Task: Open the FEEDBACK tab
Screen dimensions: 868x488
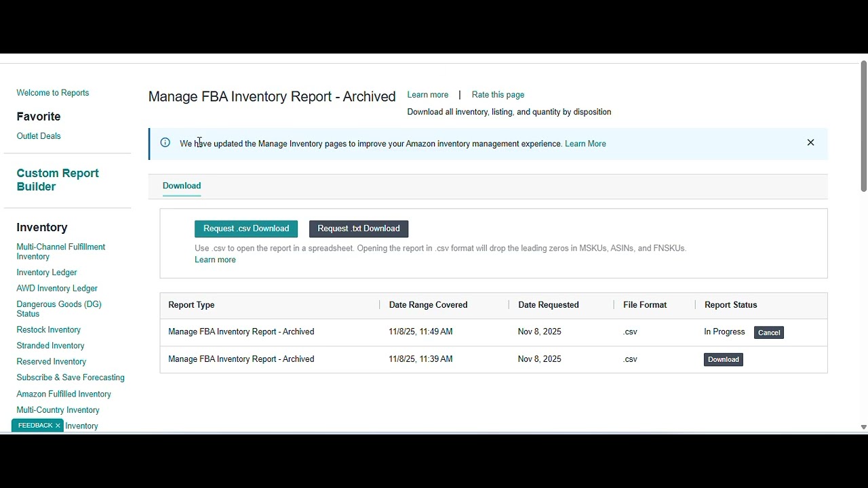Action: coord(35,426)
